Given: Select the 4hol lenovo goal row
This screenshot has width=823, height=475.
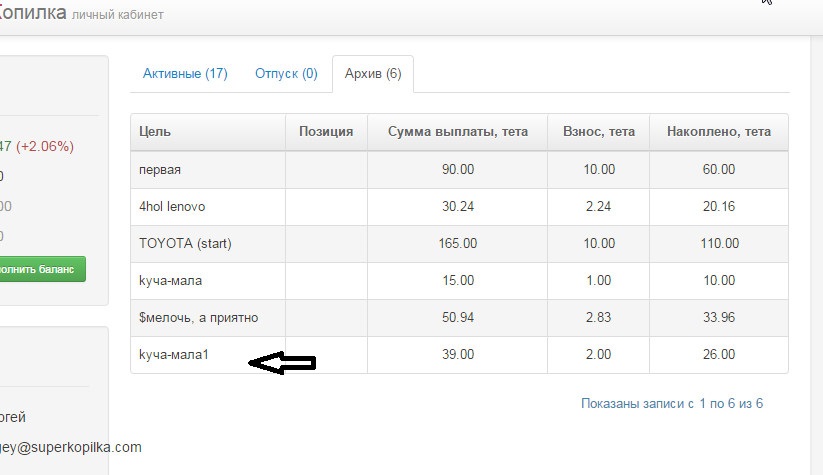Looking at the screenshot, I should [459, 207].
